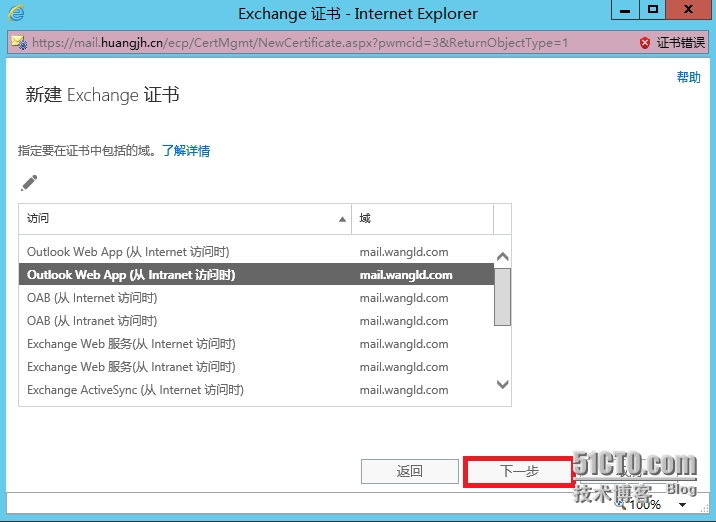Screen dimensions: 716x522
Task: Click the page icon in address bar
Action: [19, 43]
